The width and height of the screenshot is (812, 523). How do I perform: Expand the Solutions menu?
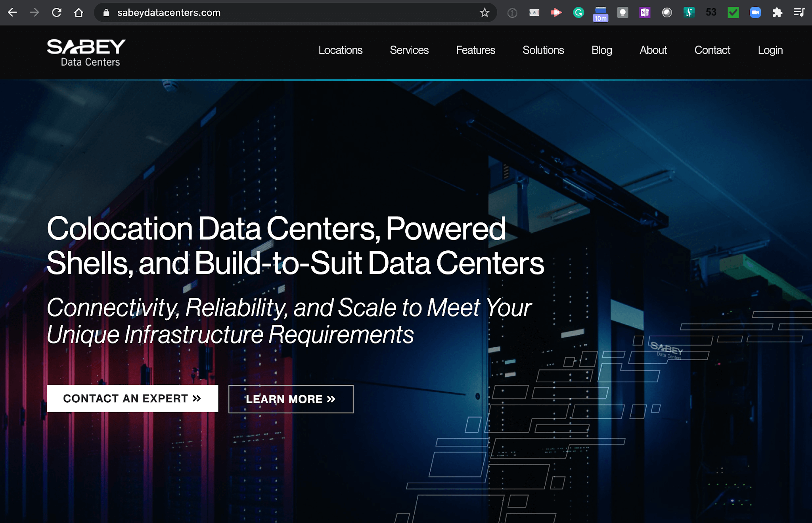(543, 50)
